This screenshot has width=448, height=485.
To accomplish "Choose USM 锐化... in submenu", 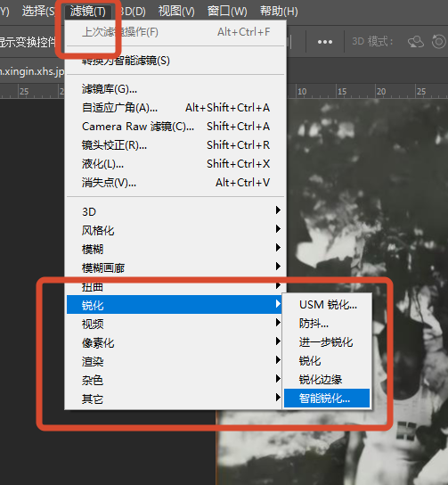I will pos(327,305).
